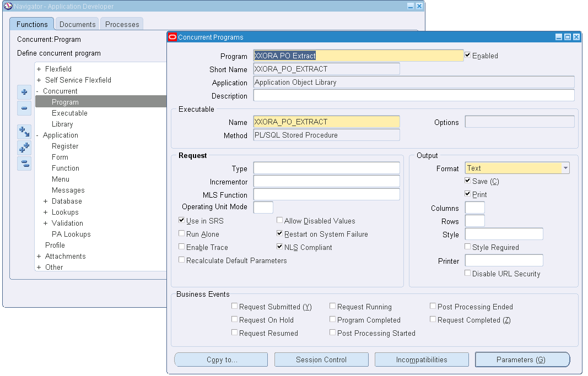Disable Restart on System Failure

click(x=280, y=233)
